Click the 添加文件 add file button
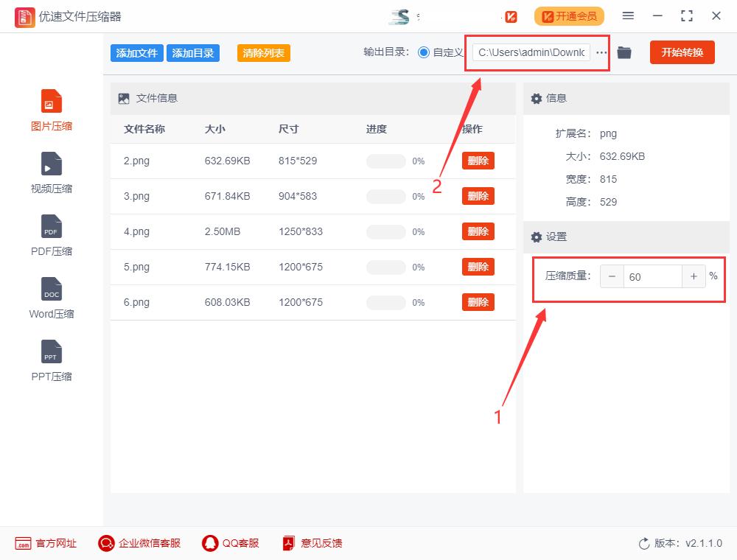This screenshot has width=737, height=560. 136,54
